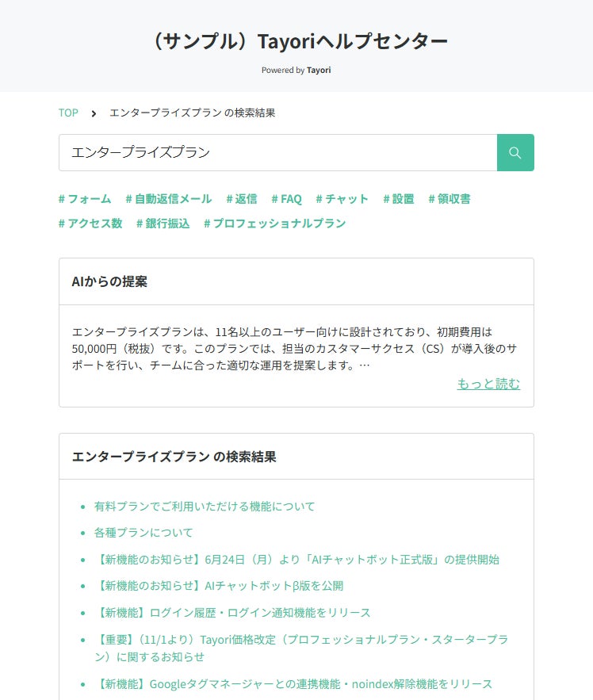
Task: Click the magnifier search button
Action: coord(515,153)
